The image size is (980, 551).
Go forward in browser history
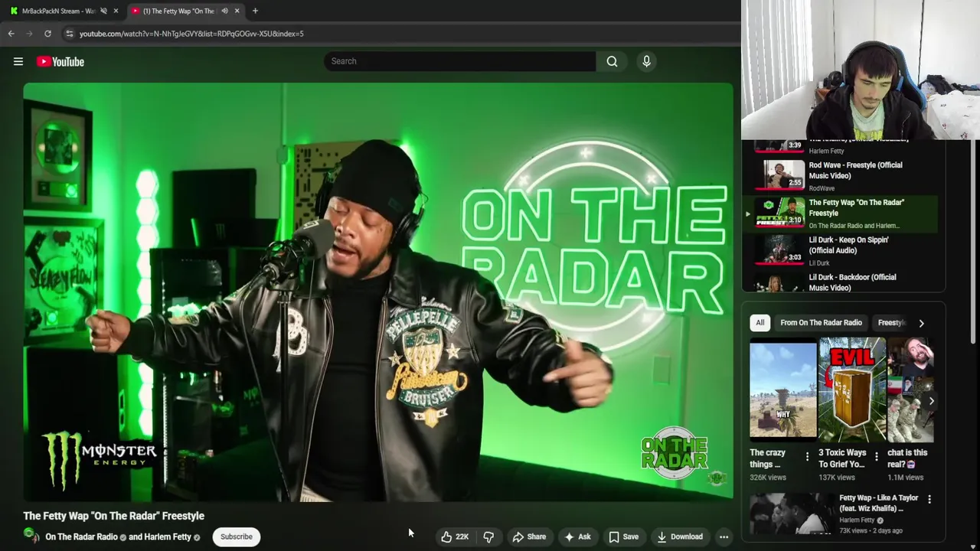(x=30, y=34)
